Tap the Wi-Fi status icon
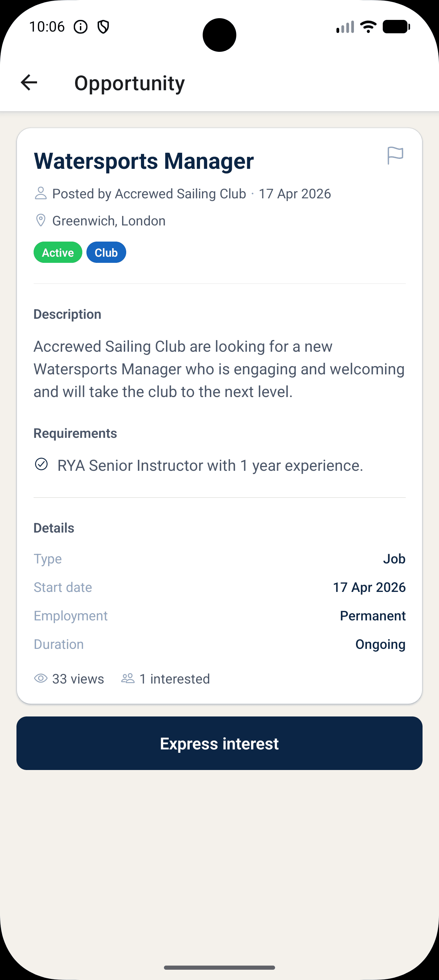This screenshot has width=439, height=980. coord(368,27)
